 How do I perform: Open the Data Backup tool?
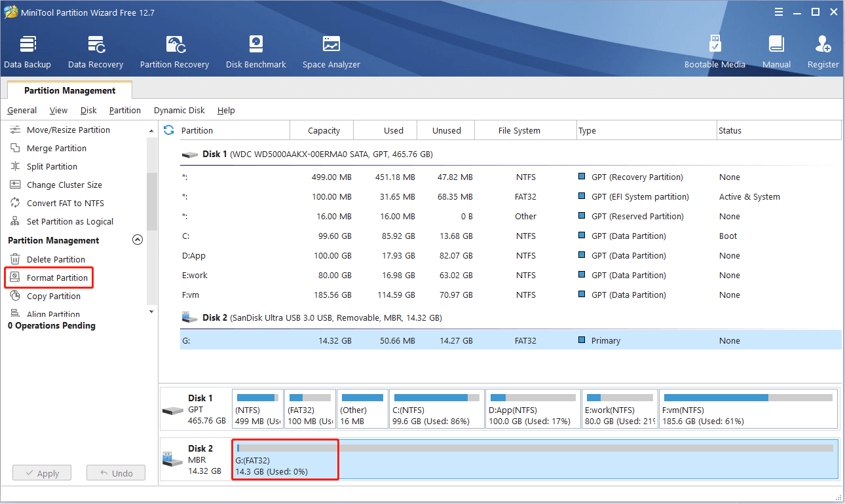tap(27, 52)
